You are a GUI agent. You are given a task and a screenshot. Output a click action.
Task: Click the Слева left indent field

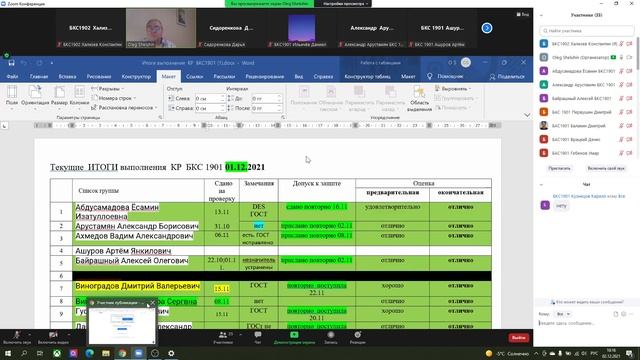[x=210, y=98]
